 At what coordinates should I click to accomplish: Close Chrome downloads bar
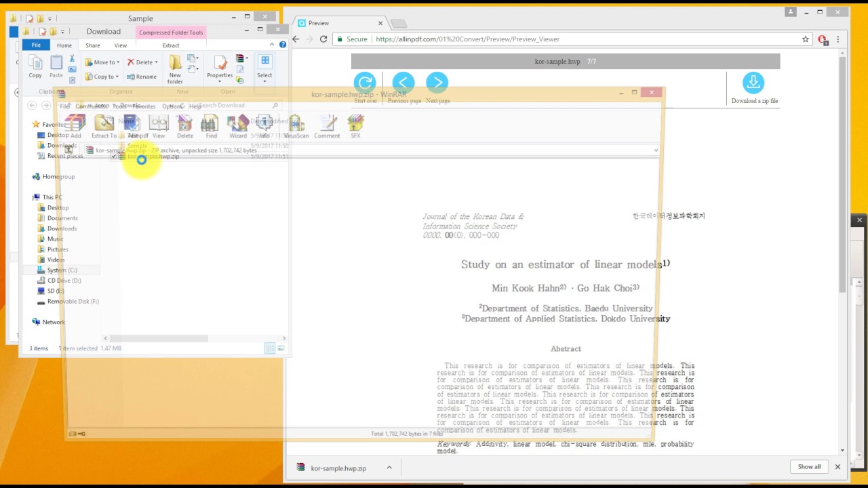click(837, 467)
